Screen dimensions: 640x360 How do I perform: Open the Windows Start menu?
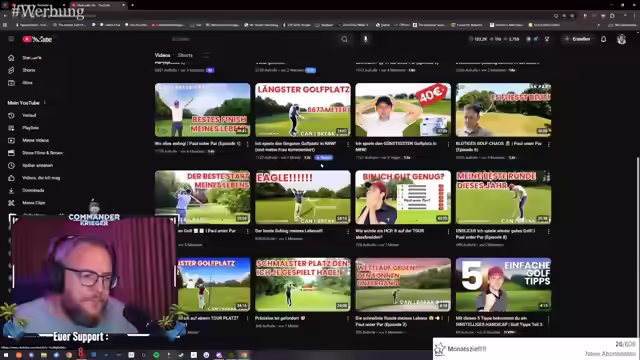(6, 355)
